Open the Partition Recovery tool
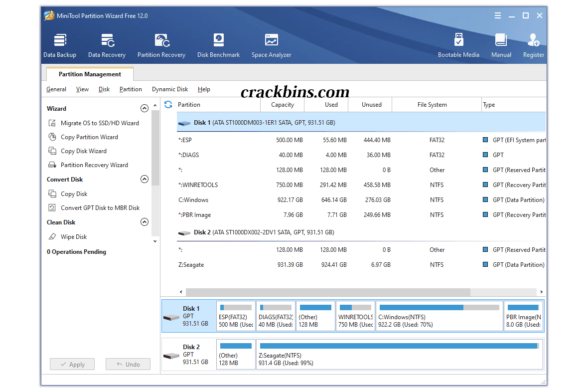The height and width of the screenshot is (392, 588). [161, 45]
